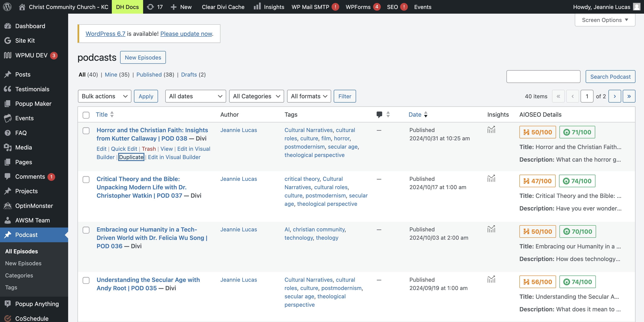Screen dimensions: 644x322
Task: Expand the Screen Options panel
Action: click(605, 20)
